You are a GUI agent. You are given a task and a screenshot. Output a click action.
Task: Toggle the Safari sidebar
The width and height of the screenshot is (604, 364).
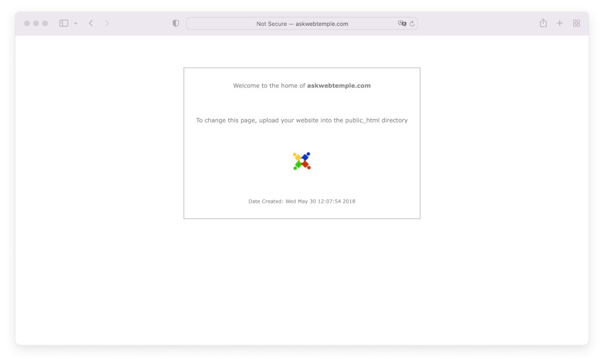64,24
